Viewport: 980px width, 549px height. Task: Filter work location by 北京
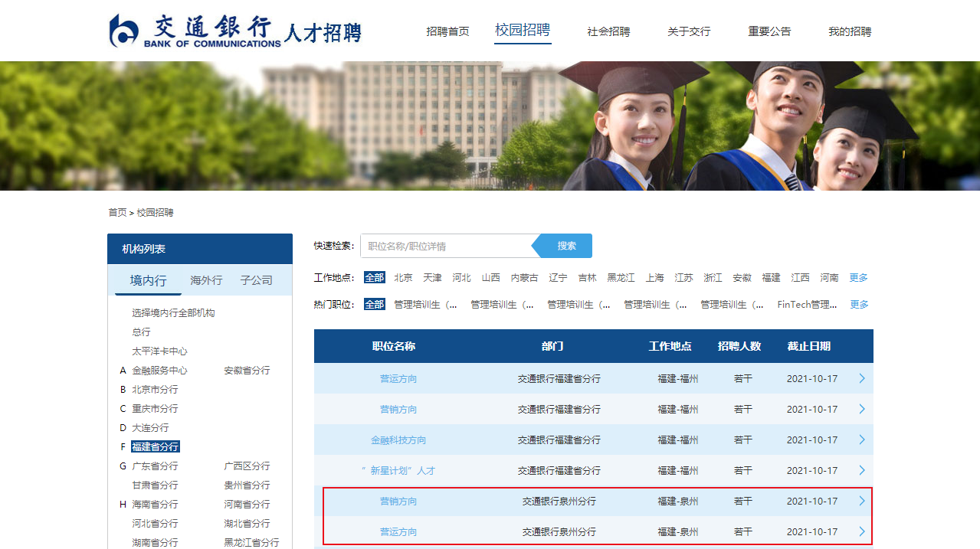(x=403, y=277)
